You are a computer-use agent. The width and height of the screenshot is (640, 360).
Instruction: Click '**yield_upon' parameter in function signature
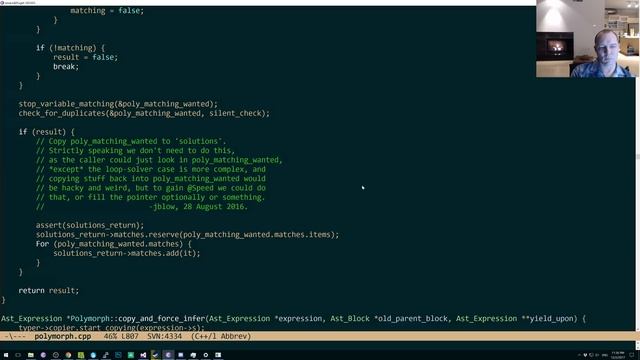[547, 319]
